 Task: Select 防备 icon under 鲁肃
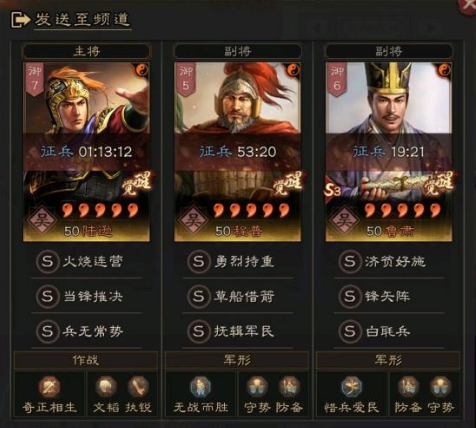point(408,387)
